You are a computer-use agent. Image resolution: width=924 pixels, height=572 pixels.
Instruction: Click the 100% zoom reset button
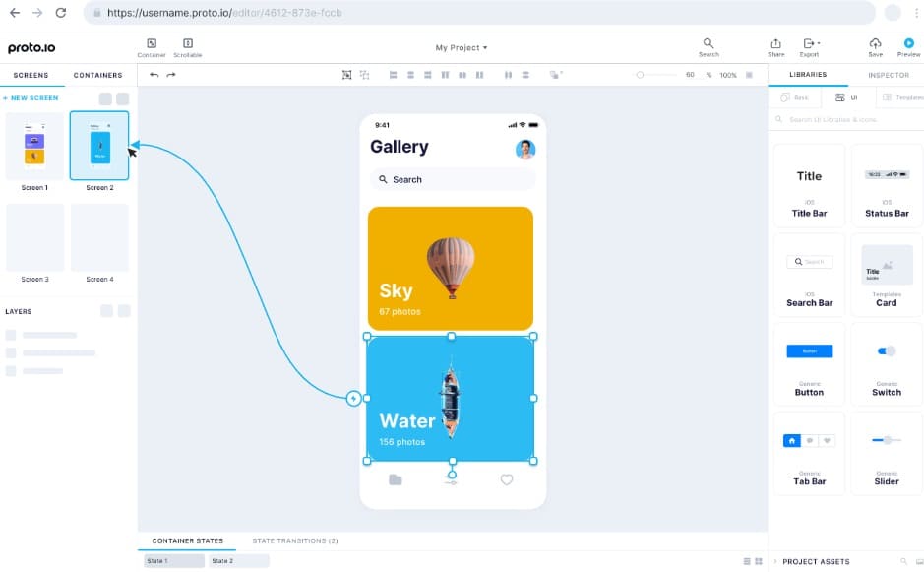[728, 76]
